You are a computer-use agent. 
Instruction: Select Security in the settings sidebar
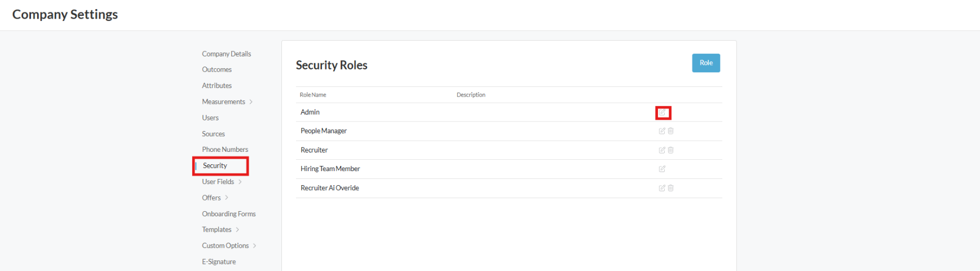click(215, 166)
